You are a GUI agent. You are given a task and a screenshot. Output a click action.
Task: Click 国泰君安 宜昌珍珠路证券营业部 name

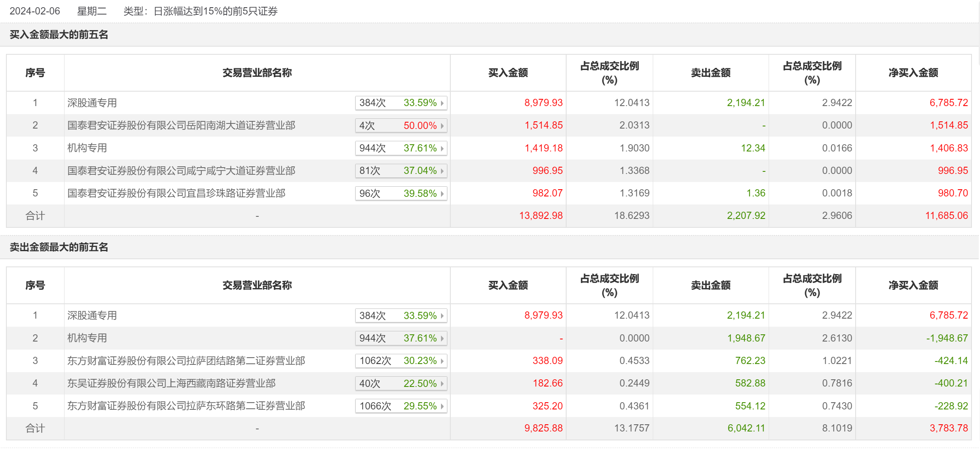pos(176,193)
